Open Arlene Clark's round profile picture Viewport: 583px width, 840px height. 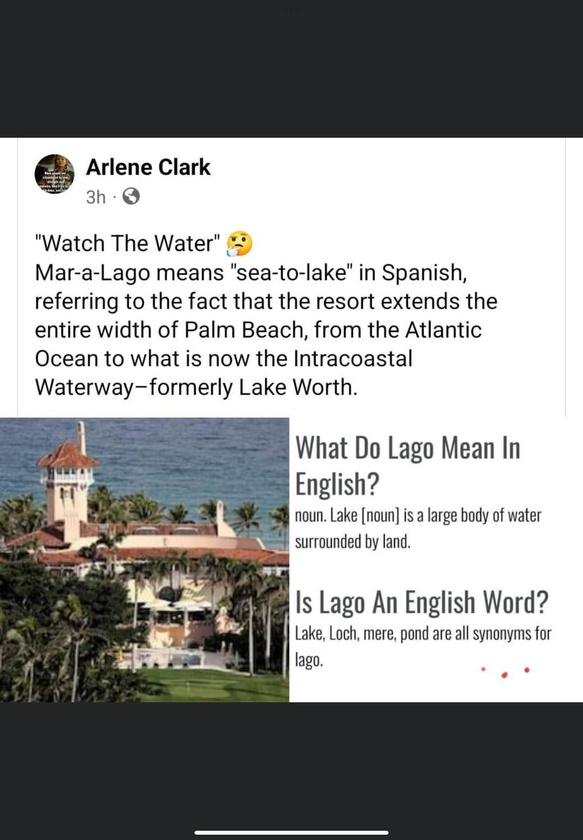pos(54,174)
